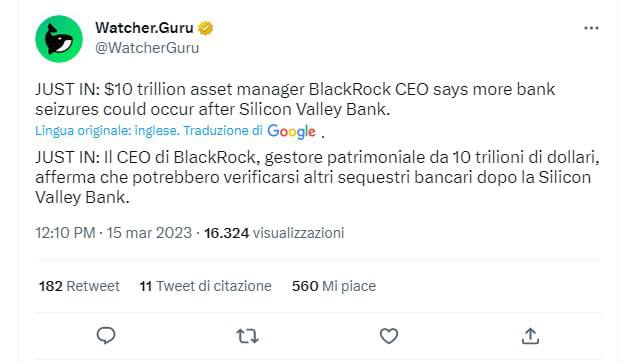Screen dimensions: 622x363
Task: Open the Watcher.Guru whale avatar
Action: pyautogui.click(x=59, y=39)
